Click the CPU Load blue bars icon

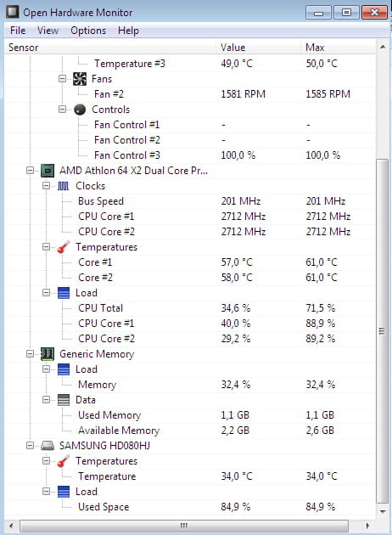click(x=64, y=293)
